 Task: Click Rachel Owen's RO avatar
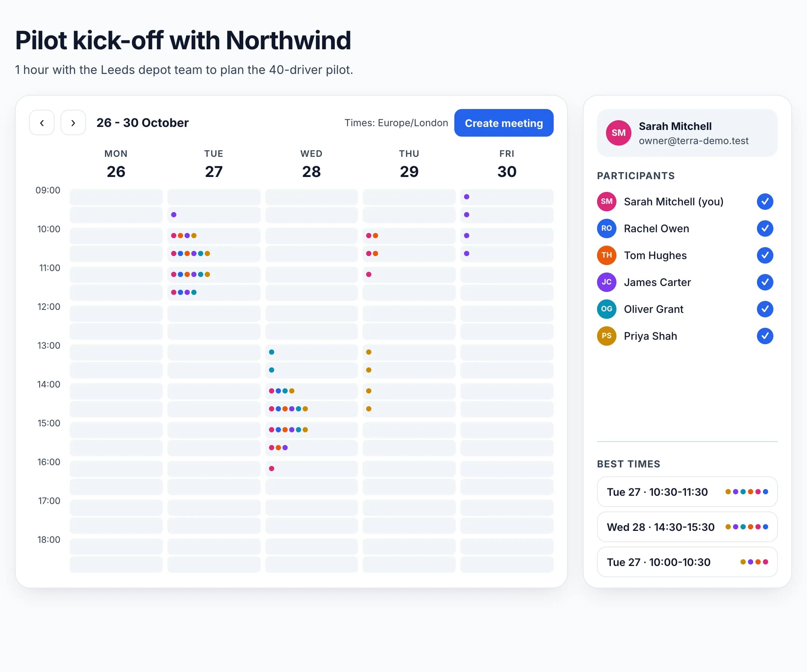606,228
